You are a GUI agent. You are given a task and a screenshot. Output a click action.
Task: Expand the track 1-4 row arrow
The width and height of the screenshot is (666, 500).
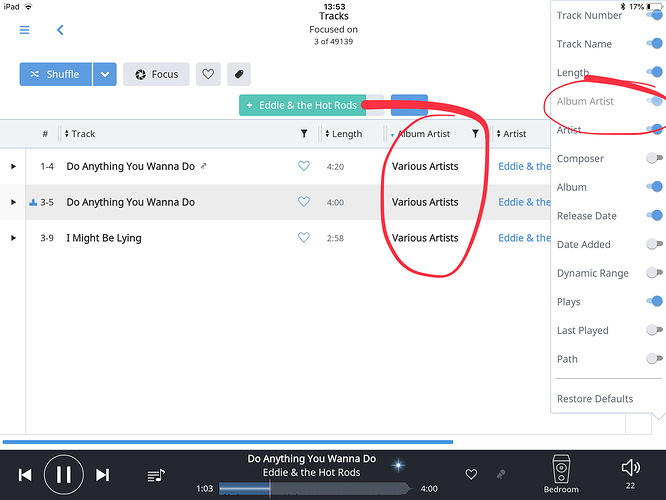(x=13, y=166)
